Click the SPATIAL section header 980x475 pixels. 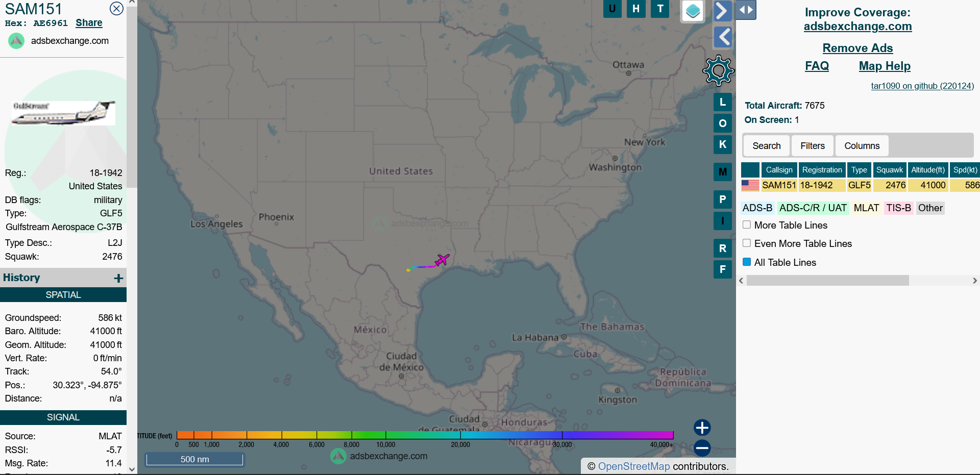coord(63,295)
